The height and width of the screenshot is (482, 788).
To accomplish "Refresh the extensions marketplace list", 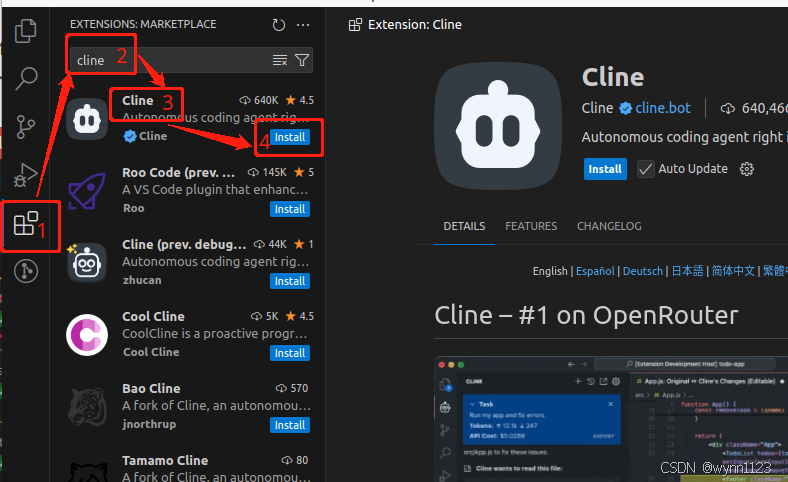I will (279, 25).
